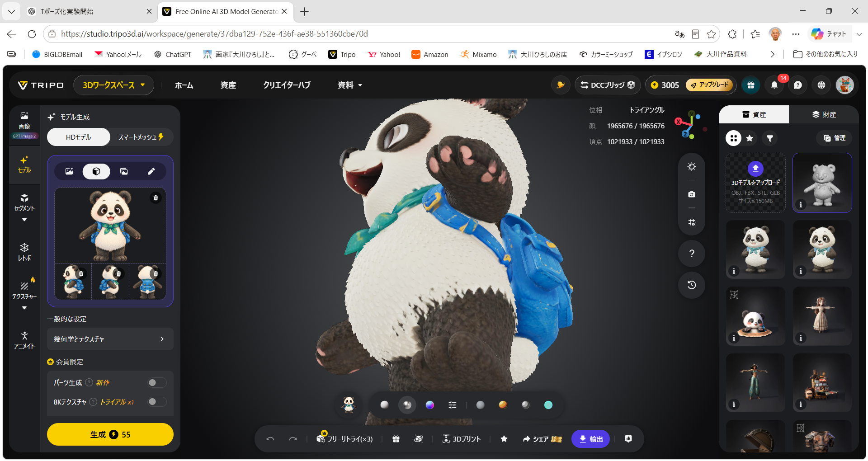Screen dimensions: 868x461
Task: Take a viewport snapshot with camera icon
Action: tap(692, 194)
